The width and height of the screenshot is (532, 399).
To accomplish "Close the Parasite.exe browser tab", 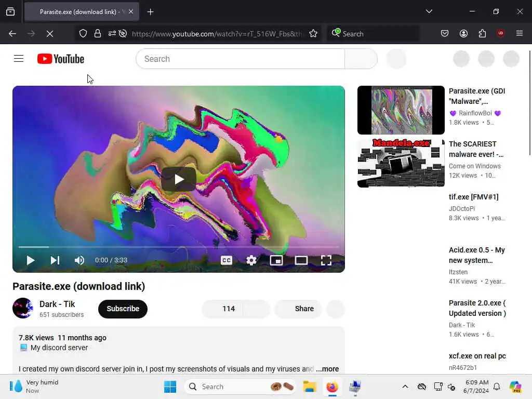I will click(131, 12).
